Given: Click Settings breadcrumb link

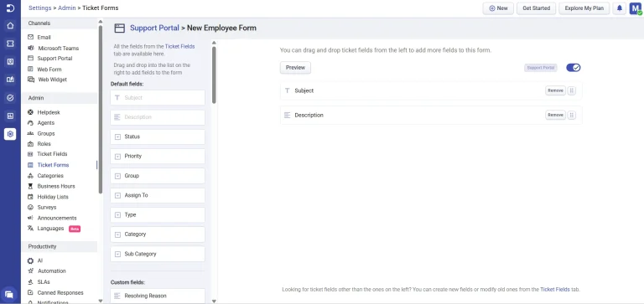Looking at the screenshot, I should click(40, 8).
